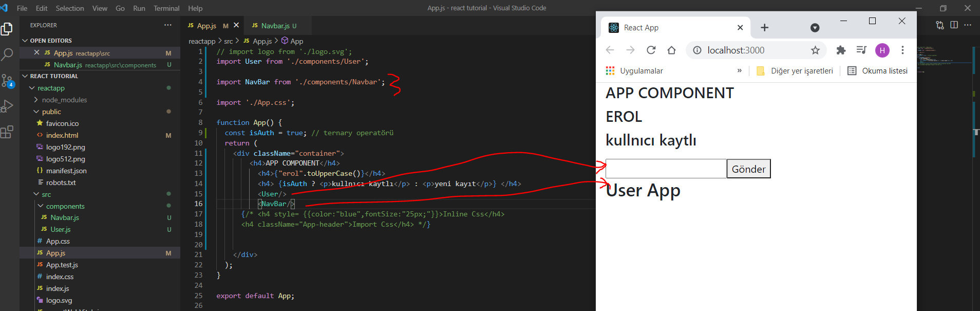Viewport: 980px width, 311px height.
Task: Collapse the Open Editors section
Action: [x=25, y=41]
